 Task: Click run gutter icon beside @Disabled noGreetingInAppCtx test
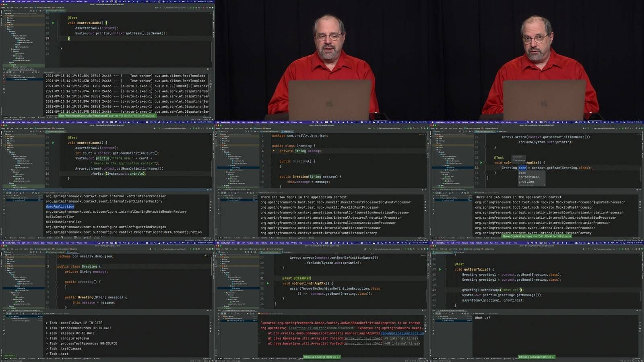point(268,283)
